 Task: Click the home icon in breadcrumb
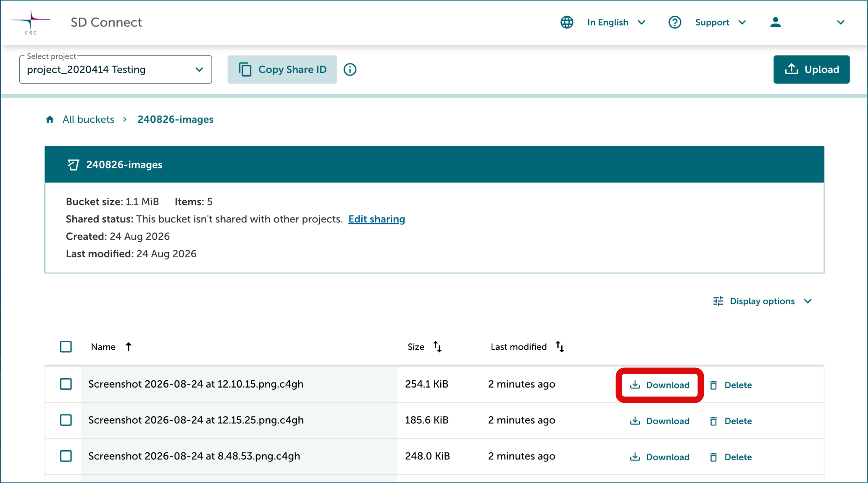tap(50, 119)
